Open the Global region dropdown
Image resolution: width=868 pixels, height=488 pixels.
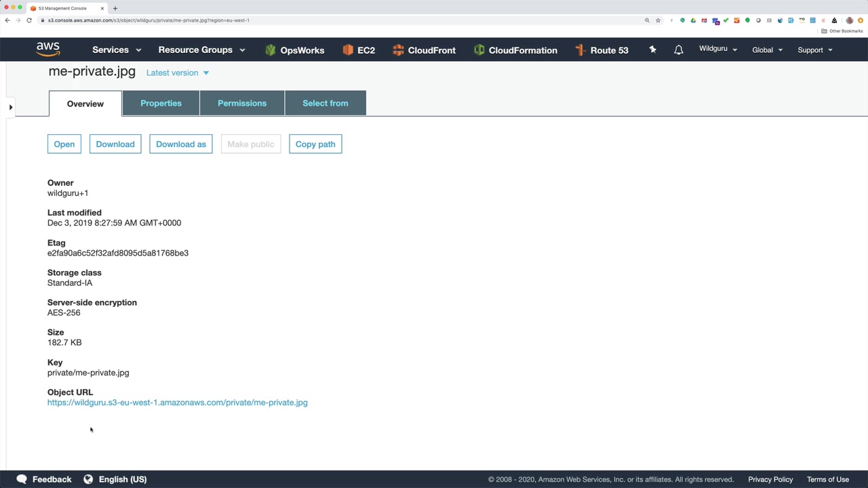click(x=767, y=50)
